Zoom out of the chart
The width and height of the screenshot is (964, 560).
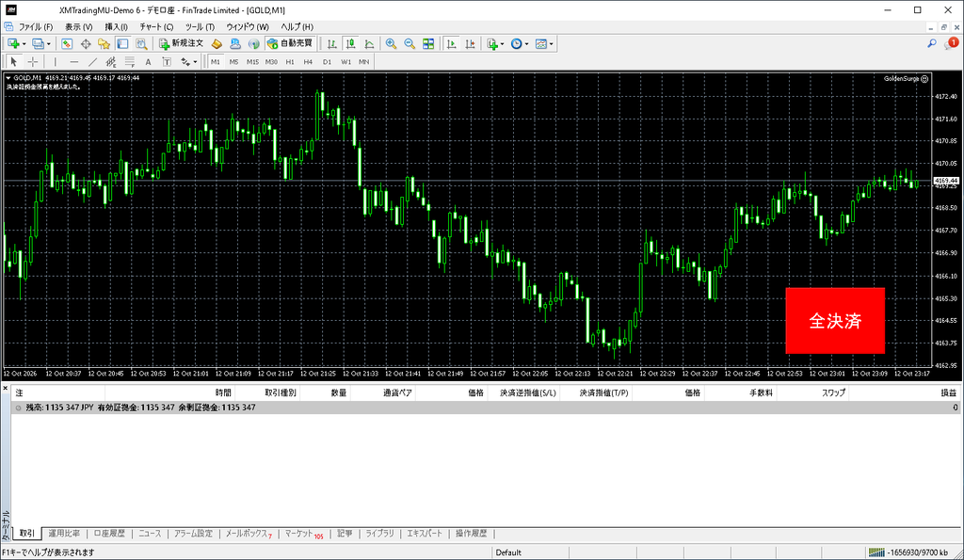coord(410,43)
